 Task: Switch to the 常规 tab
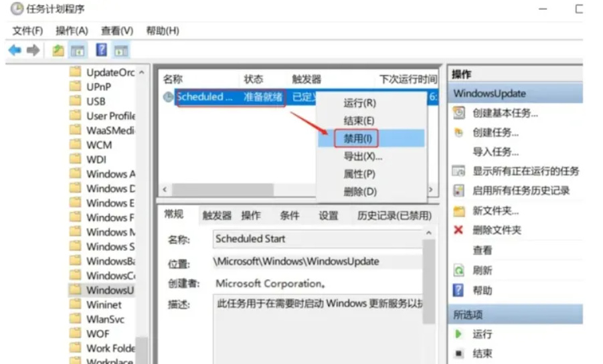click(174, 214)
